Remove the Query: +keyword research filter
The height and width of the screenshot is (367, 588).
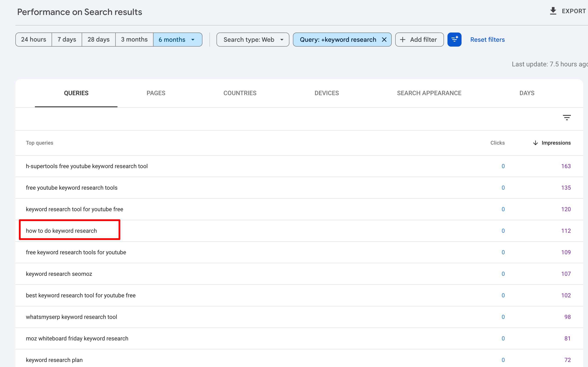384,39
